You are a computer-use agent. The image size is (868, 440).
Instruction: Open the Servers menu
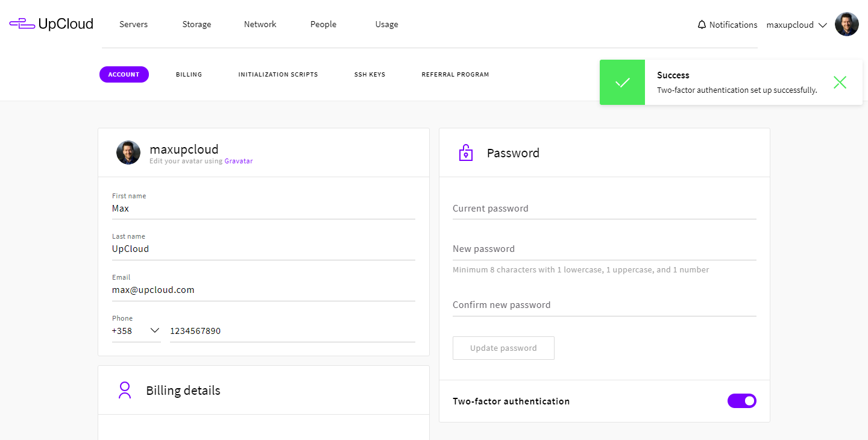(133, 25)
